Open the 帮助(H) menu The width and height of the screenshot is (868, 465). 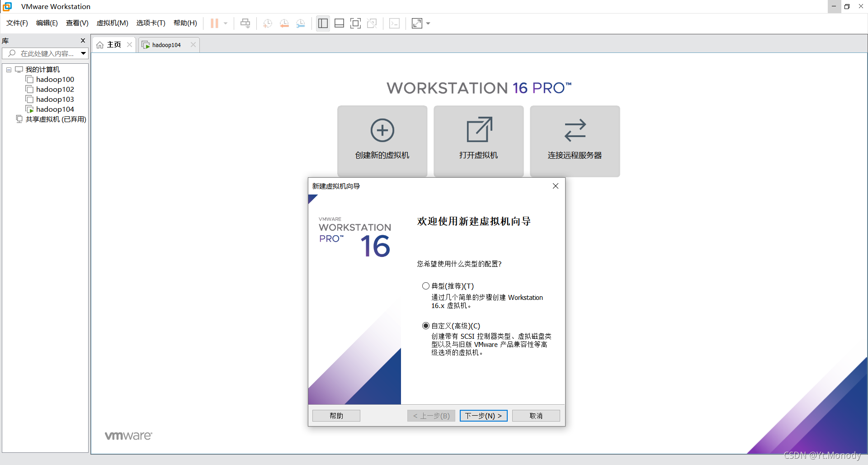coord(185,23)
